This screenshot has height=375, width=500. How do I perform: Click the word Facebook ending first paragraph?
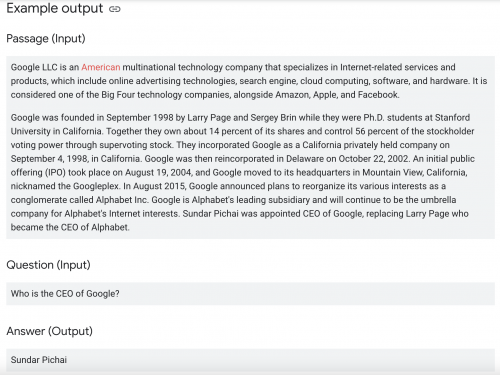coord(378,95)
